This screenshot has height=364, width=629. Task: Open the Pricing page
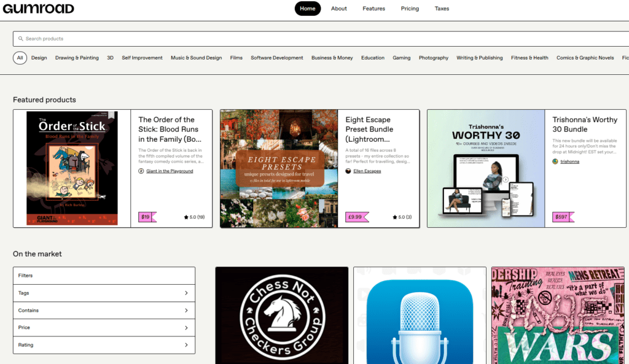pyautogui.click(x=410, y=9)
